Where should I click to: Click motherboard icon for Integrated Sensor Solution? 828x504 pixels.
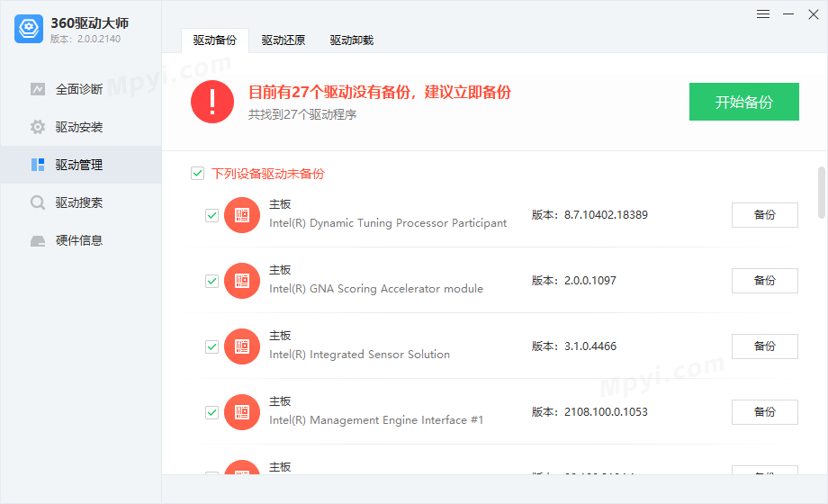242,346
